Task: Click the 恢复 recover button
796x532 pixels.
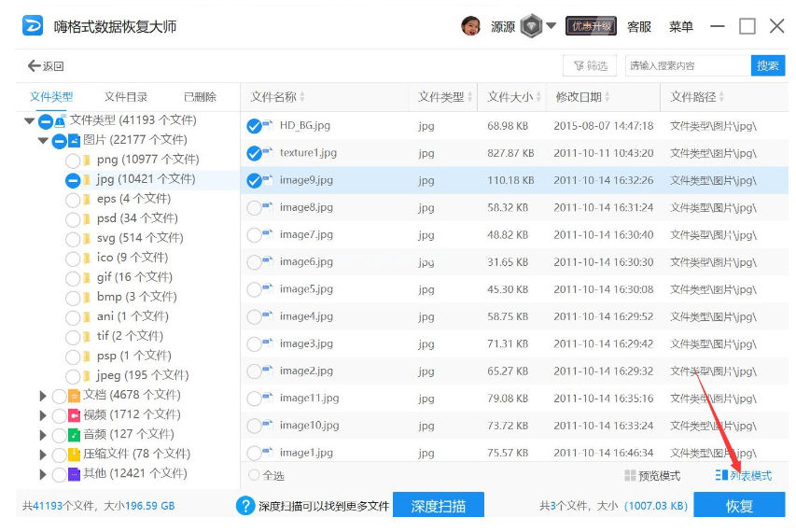Action: pos(739,506)
